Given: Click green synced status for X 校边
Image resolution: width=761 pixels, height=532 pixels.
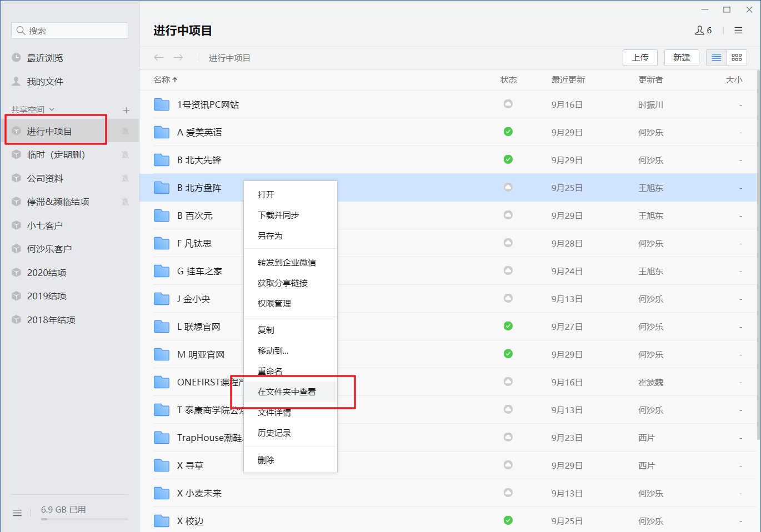Looking at the screenshot, I should click(x=508, y=520).
